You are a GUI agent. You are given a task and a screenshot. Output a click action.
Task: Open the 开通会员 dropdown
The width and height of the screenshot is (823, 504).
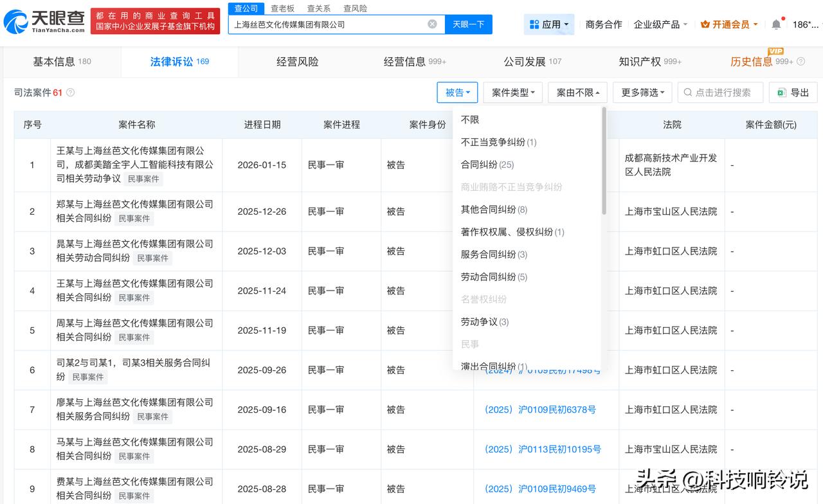[729, 24]
